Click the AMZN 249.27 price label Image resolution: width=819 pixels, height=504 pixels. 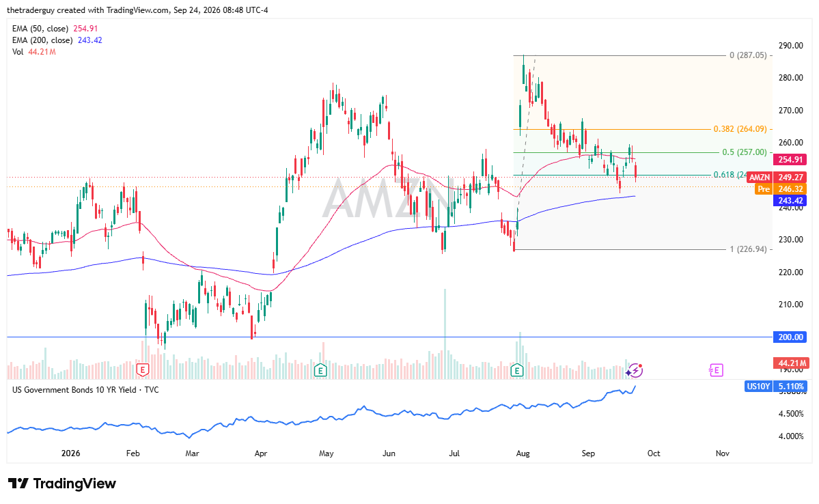[777, 178]
